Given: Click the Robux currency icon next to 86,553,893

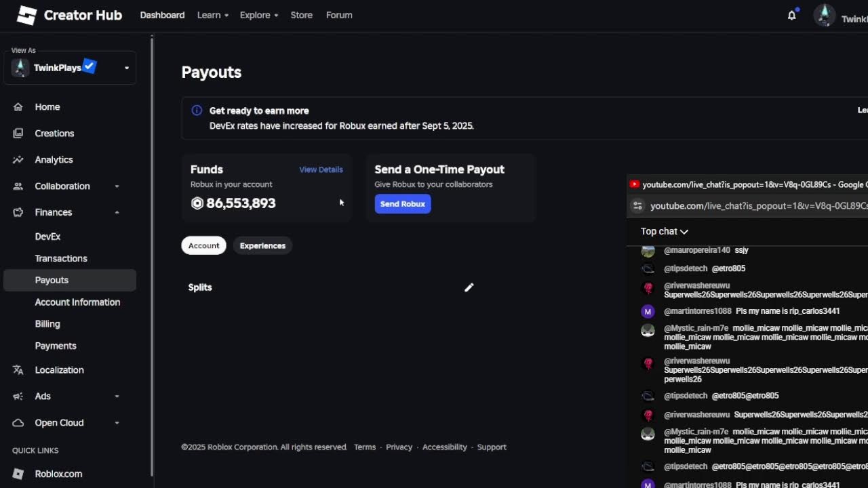Looking at the screenshot, I should [197, 203].
